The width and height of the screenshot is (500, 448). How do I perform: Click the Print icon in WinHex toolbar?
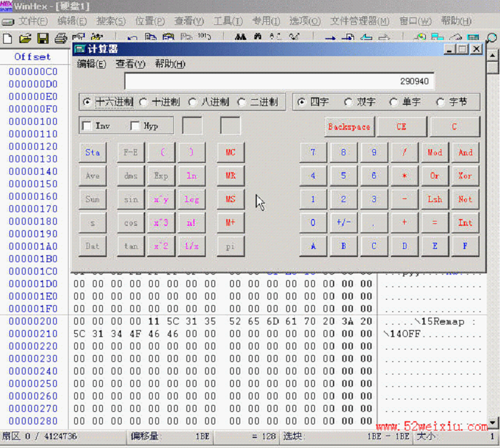tap(60, 38)
